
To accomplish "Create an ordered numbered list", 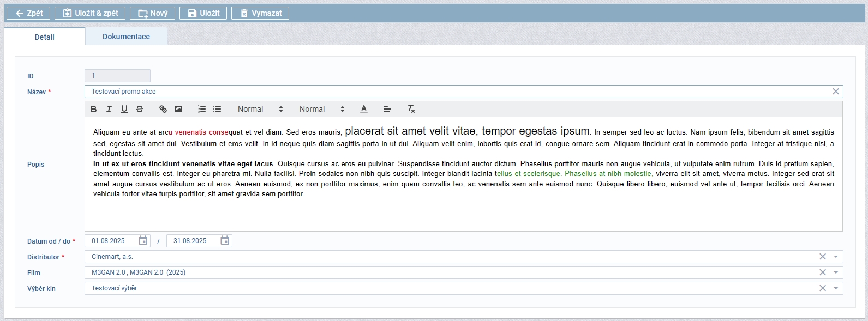I will tap(202, 109).
